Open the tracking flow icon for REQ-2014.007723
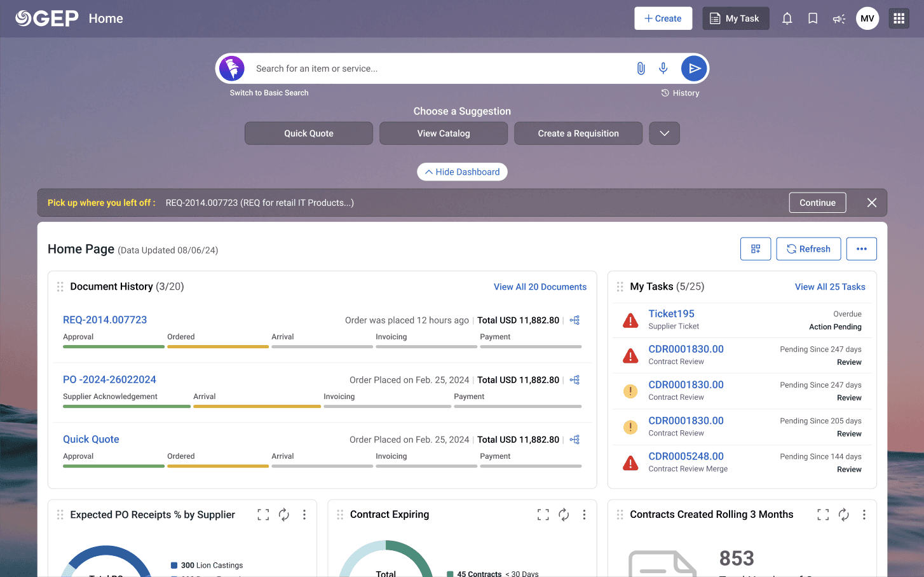924x577 pixels. [x=574, y=320]
